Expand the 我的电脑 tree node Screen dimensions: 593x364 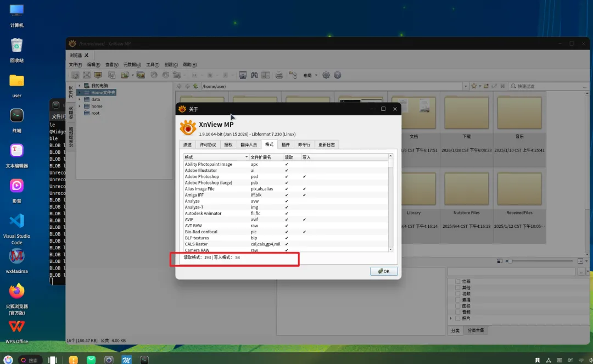click(x=80, y=86)
